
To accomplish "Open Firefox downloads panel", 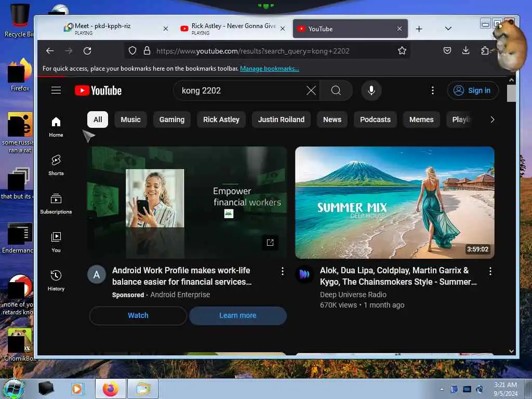I will [x=465, y=50].
